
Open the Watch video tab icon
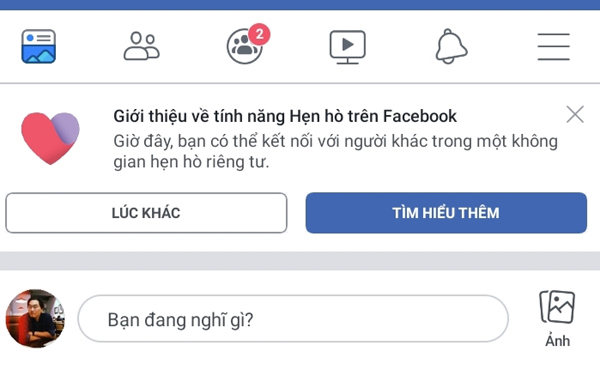tap(347, 47)
